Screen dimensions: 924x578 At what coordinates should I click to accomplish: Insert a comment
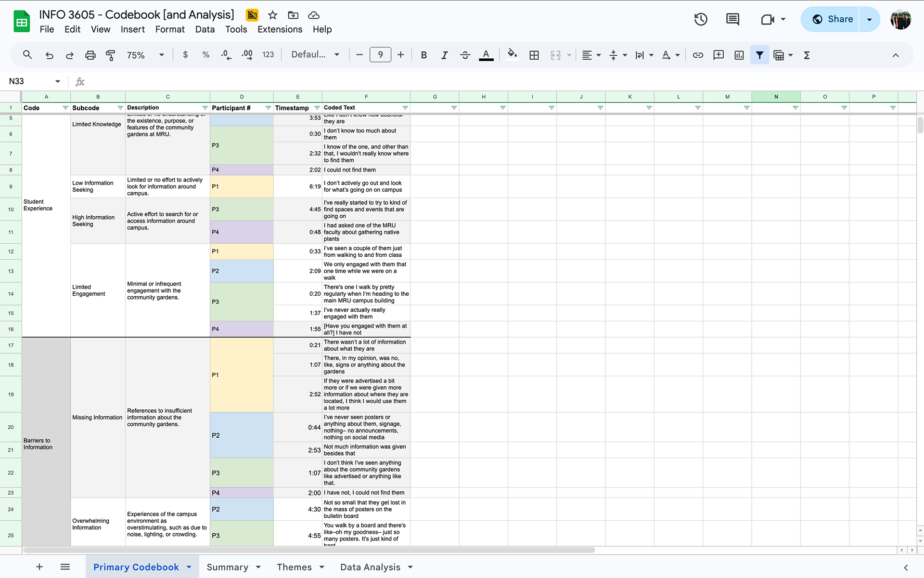click(x=719, y=55)
